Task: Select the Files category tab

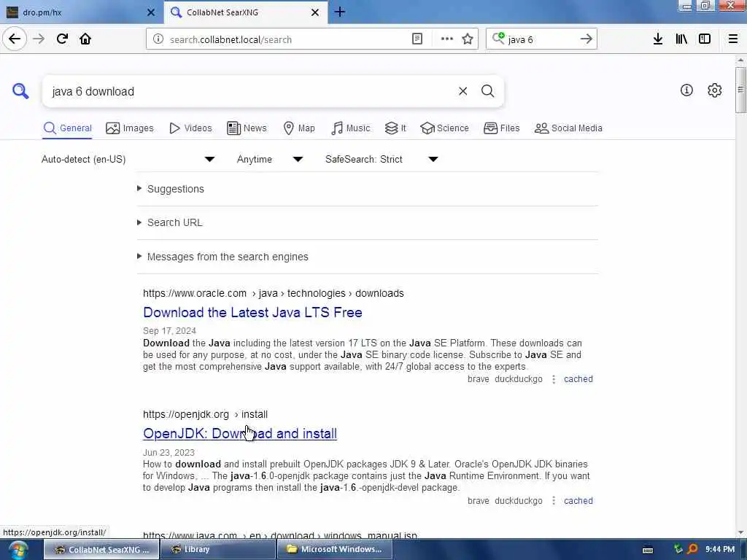Action: 502,128
